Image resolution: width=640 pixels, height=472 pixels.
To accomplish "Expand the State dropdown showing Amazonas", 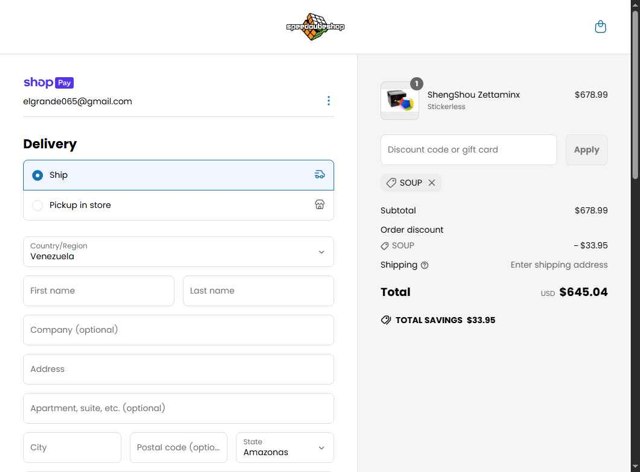I will [285, 447].
